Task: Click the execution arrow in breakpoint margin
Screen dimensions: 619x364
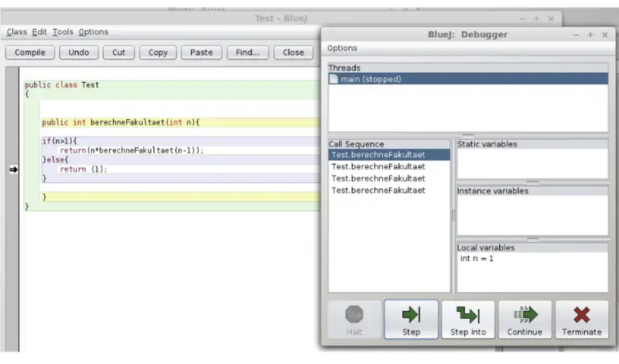Action: point(13,170)
